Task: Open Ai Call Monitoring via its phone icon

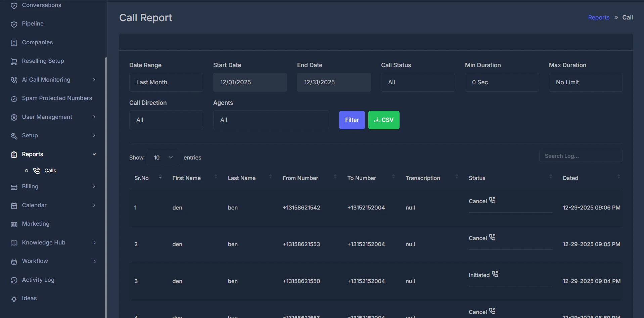Action: 14,80
